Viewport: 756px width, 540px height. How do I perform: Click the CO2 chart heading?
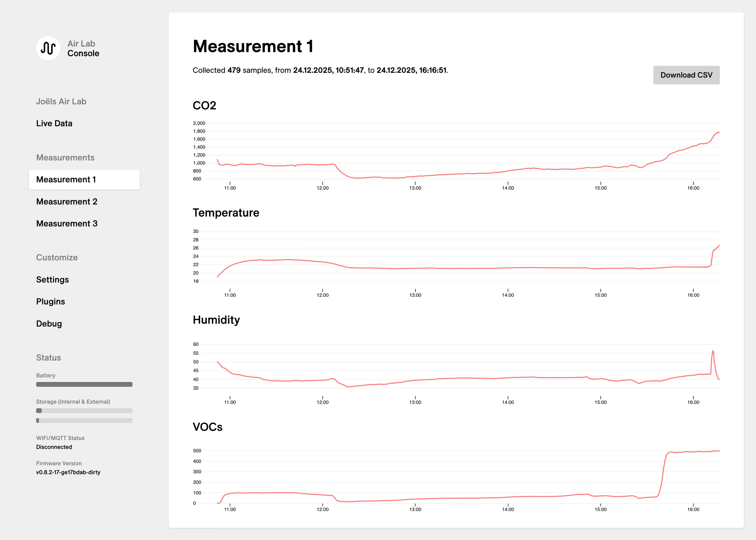205,105
